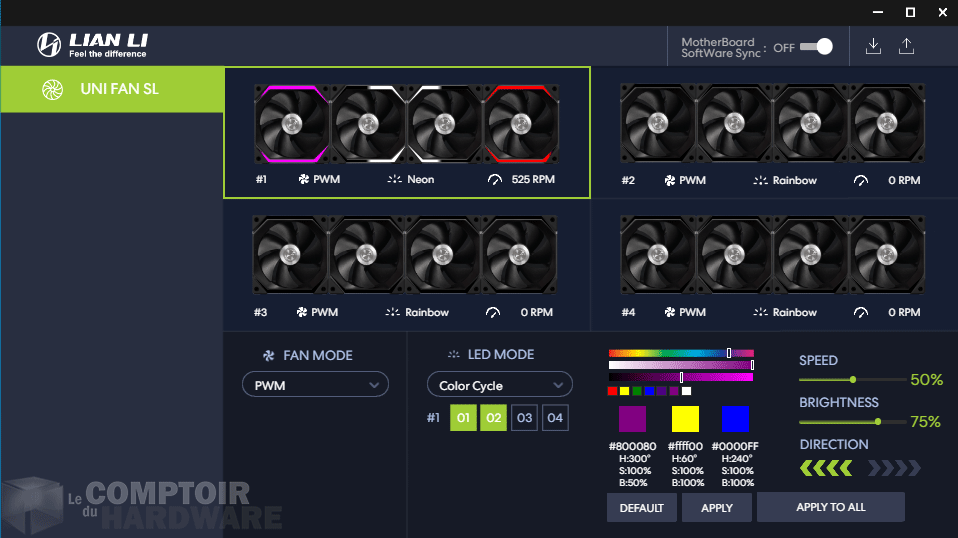The image size is (958, 538).
Task: Click the BRIGHTNESS slider handle
Action: click(878, 422)
